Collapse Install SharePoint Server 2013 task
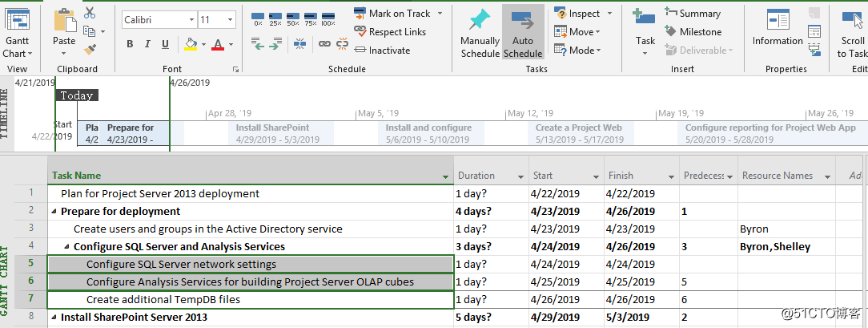The width and height of the screenshot is (868, 328). [54, 318]
